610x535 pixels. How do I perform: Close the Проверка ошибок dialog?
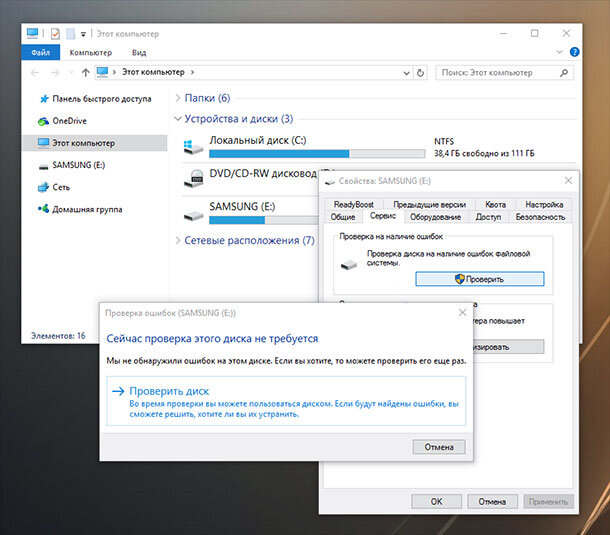462,312
